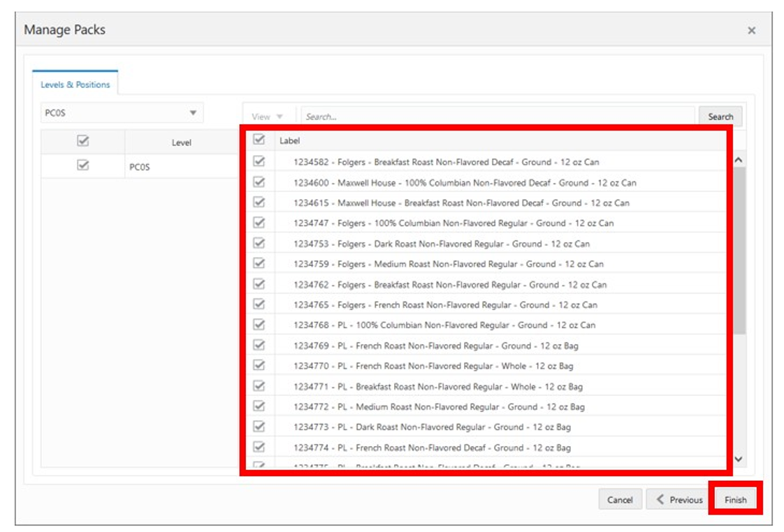Uncheck item 1234770 PL French Roast Whole
784x532 pixels.
[259, 365]
